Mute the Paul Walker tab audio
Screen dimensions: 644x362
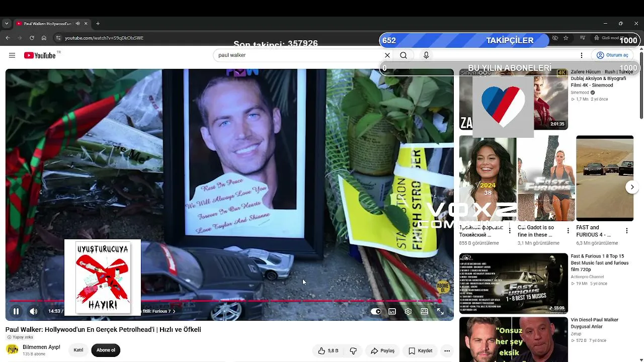point(77,24)
